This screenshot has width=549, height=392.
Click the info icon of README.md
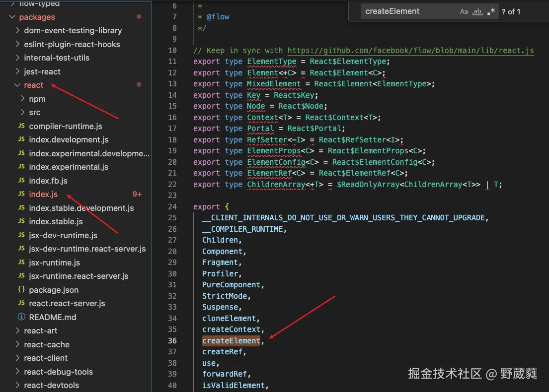(x=21, y=317)
